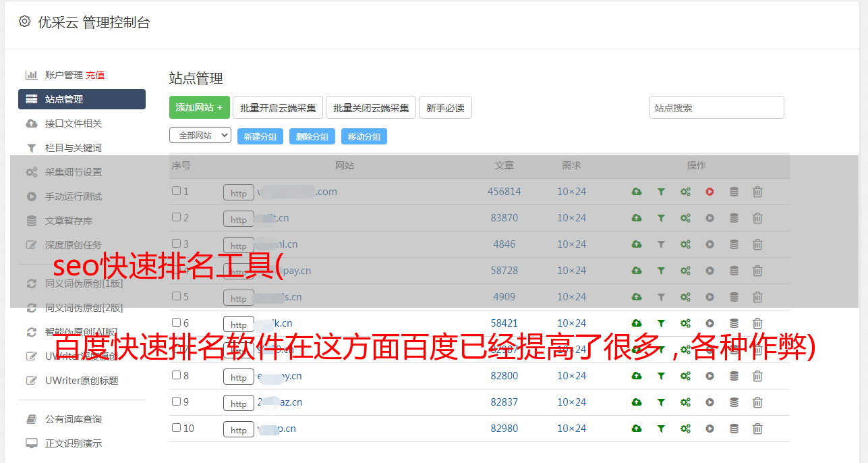
Task: Click the cloud upload icon in row 9
Action: point(637,402)
